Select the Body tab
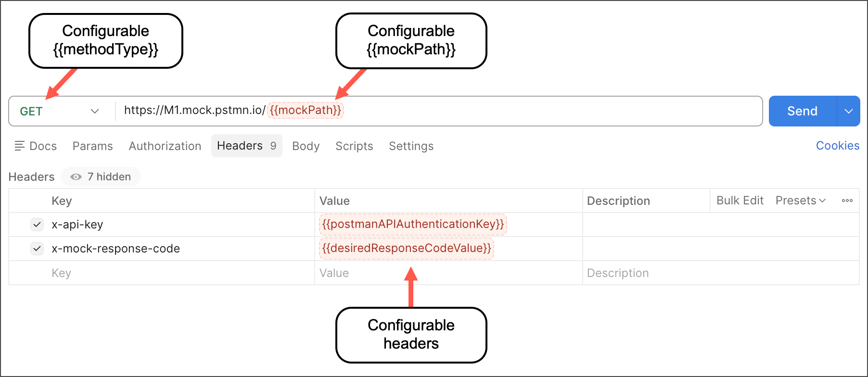Image resolution: width=868 pixels, height=377 pixels. [x=306, y=146]
